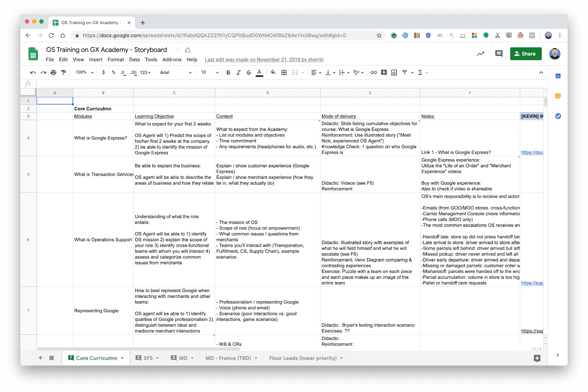The width and height of the screenshot is (588, 392).
Task: Insert a chart from the toolbar
Action: point(394,73)
